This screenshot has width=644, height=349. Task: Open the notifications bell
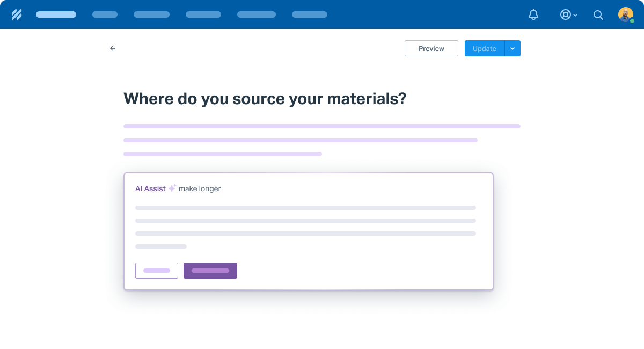pyautogui.click(x=533, y=14)
